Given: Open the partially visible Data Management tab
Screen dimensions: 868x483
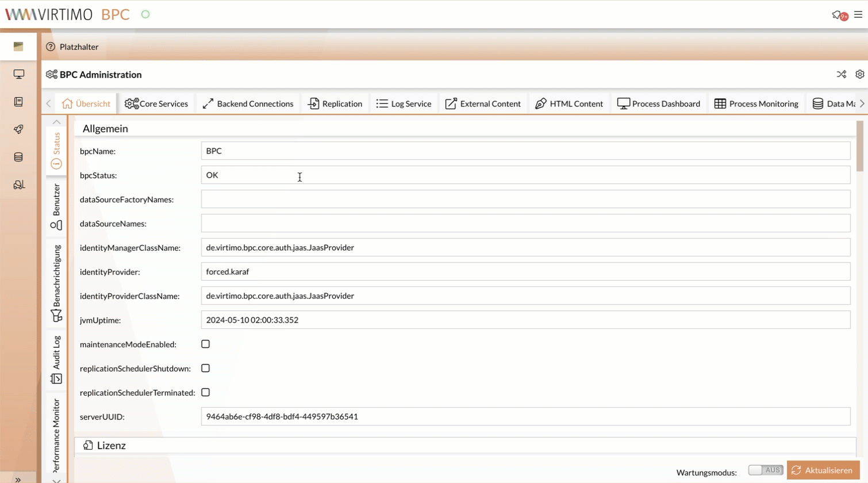Looking at the screenshot, I should [833, 103].
